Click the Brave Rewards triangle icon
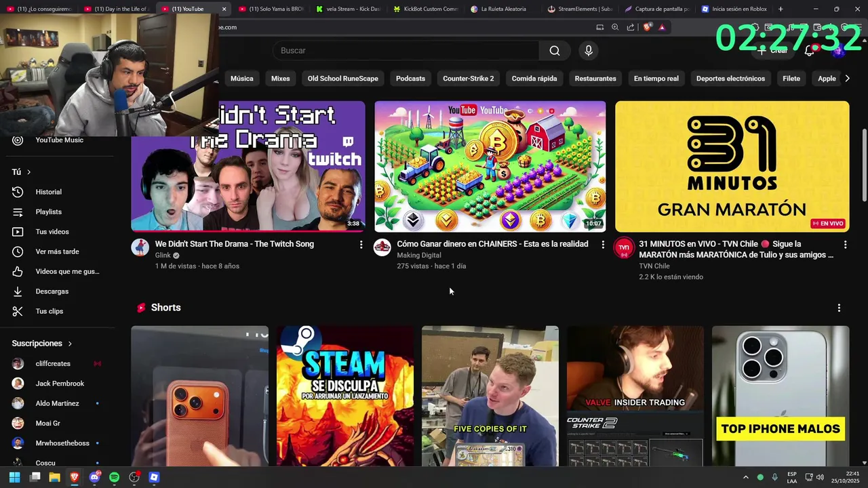The height and width of the screenshot is (488, 868). click(662, 27)
